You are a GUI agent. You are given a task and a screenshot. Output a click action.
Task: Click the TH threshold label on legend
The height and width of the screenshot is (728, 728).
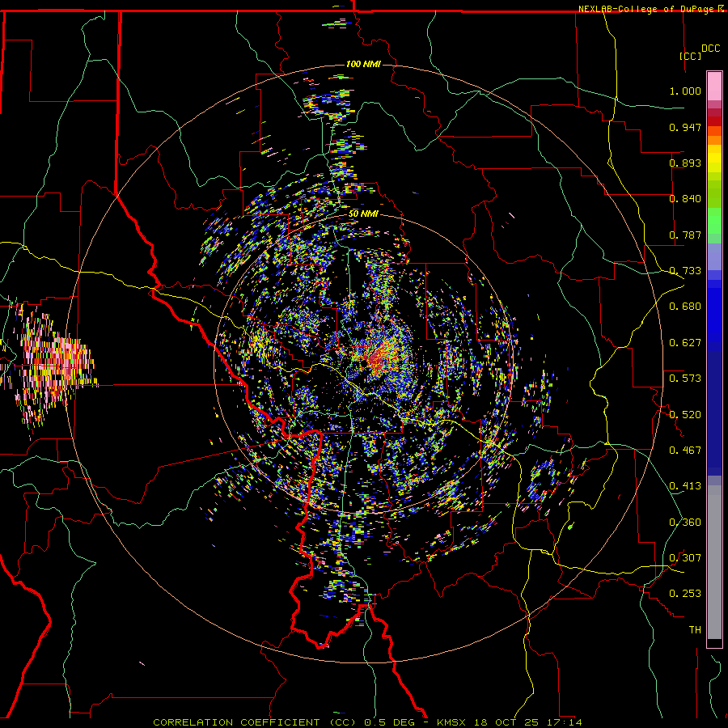(x=695, y=630)
